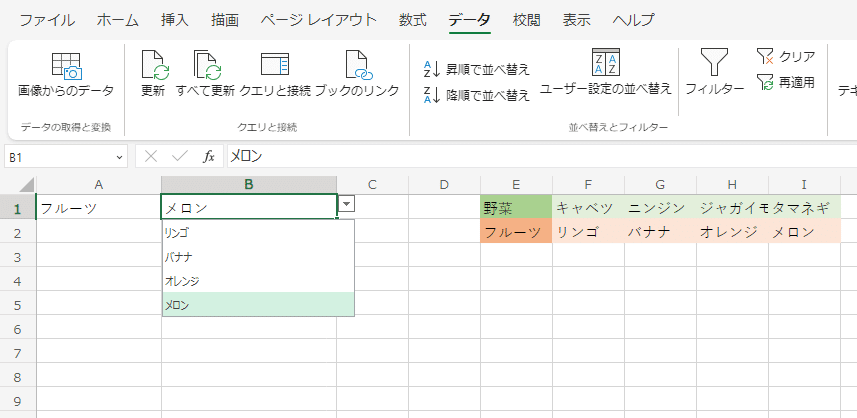Switch to the 数式 tab
857x418 pixels.
point(413,20)
